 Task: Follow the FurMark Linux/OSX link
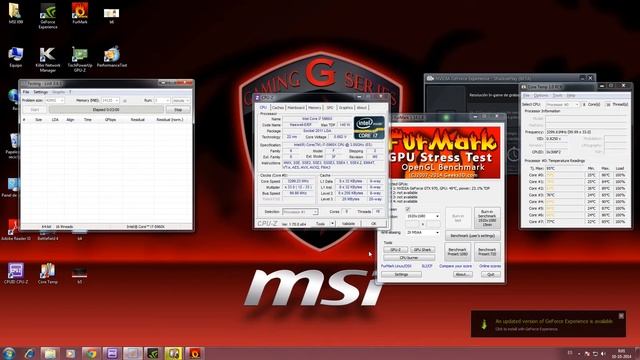396,266
